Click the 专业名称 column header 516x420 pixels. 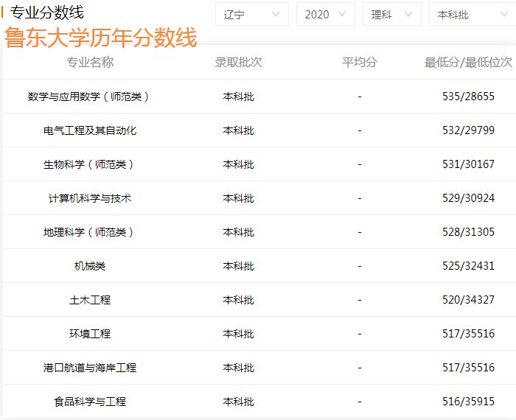coord(90,62)
